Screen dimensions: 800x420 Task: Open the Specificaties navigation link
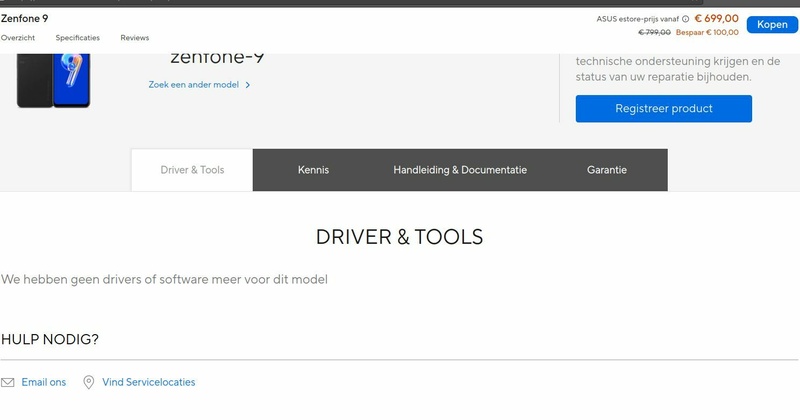(x=78, y=38)
